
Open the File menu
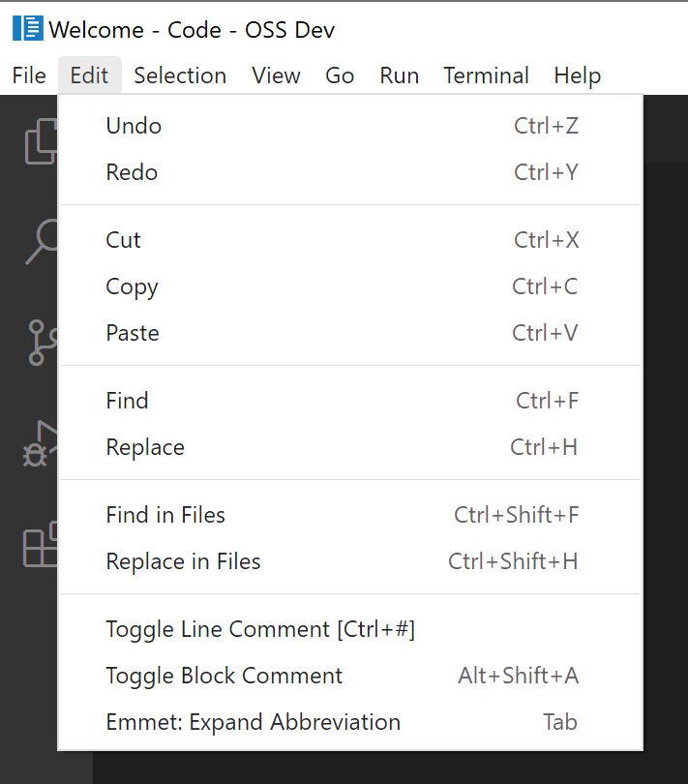tap(29, 75)
